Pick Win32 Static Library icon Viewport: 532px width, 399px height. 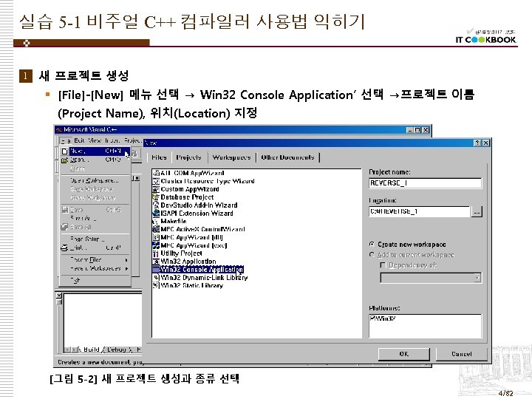point(156,286)
